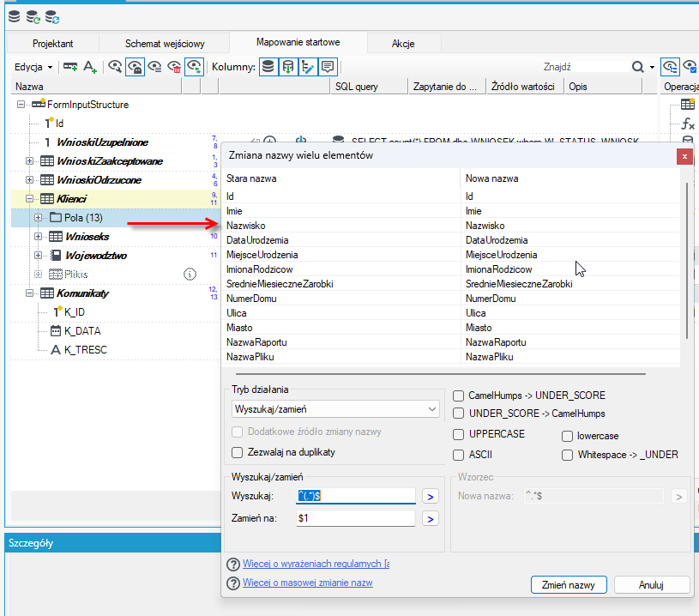The image size is (699, 616).
Task: Enable CamelHumps -> UNDER_SCORE checkbox
Action: (458, 396)
